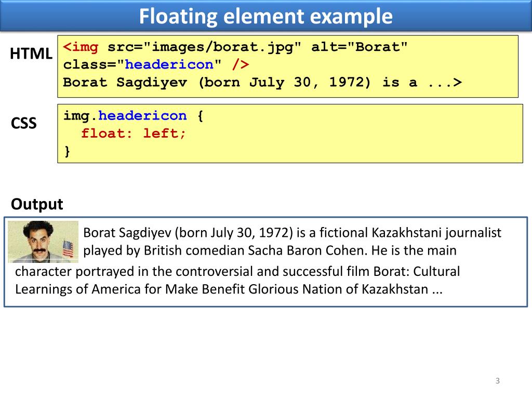Click the slide number '3'

tap(497, 381)
